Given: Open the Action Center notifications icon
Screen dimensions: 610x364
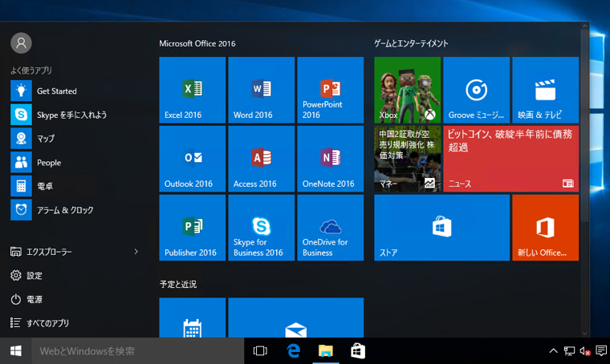Looking at the screenshot, I should click(601, 351).
